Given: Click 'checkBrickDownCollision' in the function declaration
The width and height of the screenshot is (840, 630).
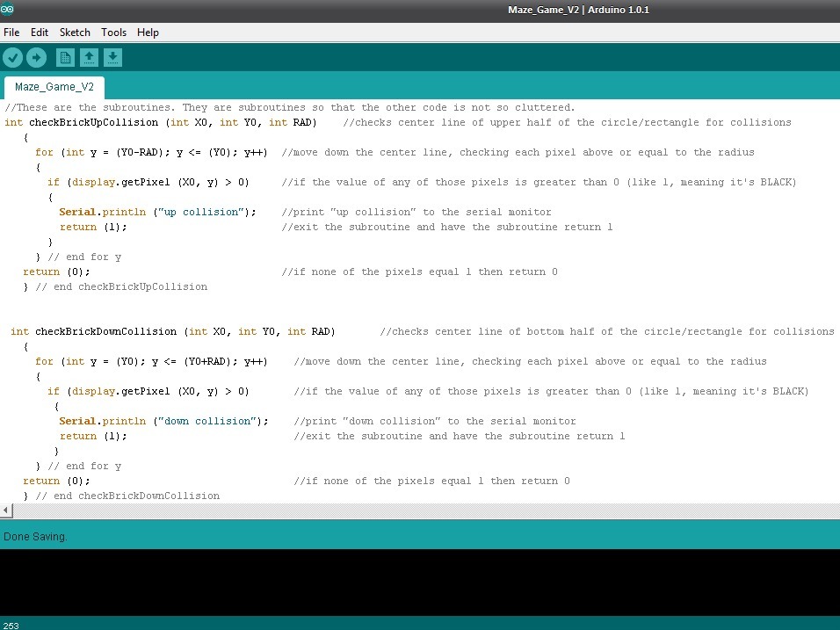Looking at the screenshot, I should tap(106, 331).
